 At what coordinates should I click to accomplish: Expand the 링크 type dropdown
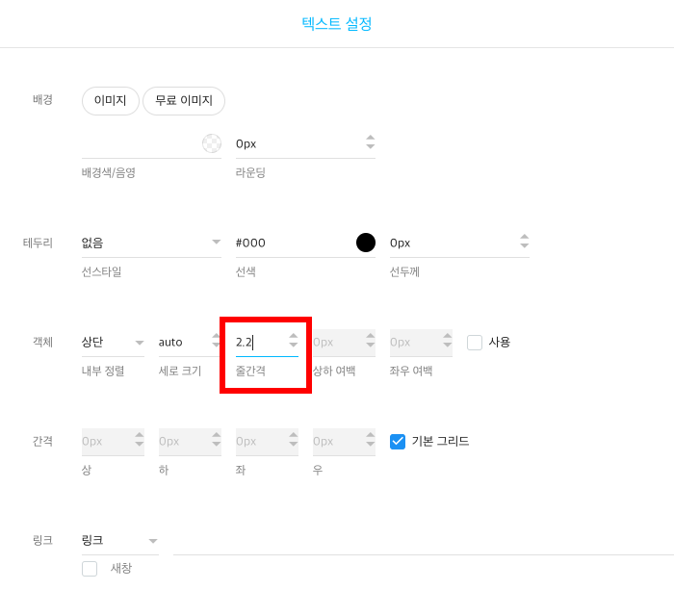120,541
